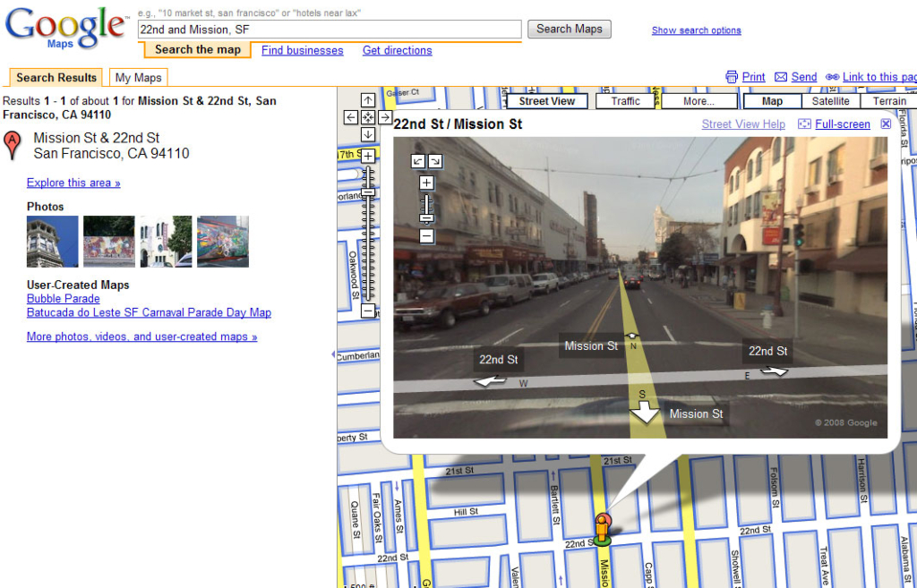Open the second photo thumbnail with mosaic wall
Screen dimensions: 917x588
click(x=109, y=242)
